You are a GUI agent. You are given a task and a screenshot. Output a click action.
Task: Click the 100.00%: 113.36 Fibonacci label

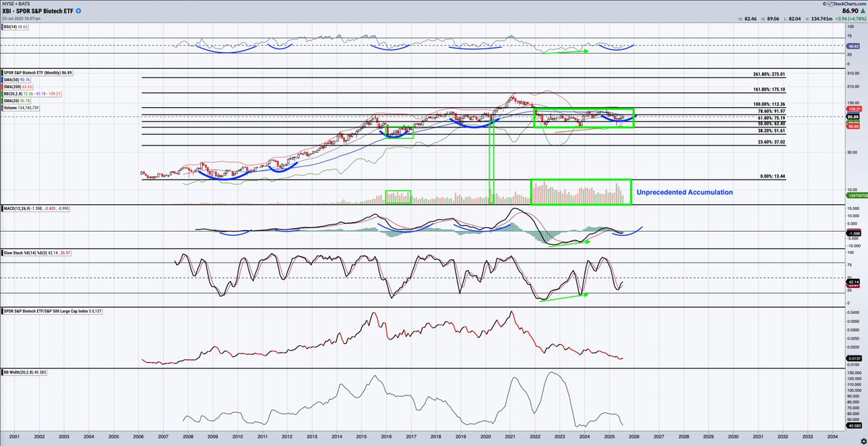click(770, 104)
